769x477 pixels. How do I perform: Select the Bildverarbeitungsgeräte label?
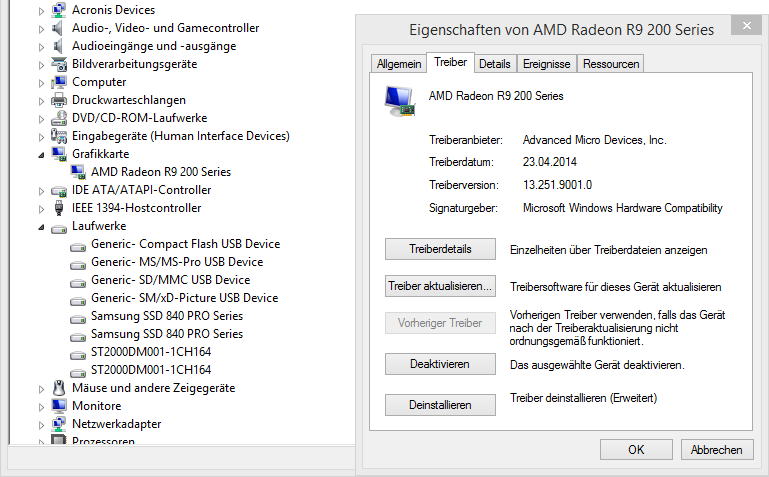[134, 64]
